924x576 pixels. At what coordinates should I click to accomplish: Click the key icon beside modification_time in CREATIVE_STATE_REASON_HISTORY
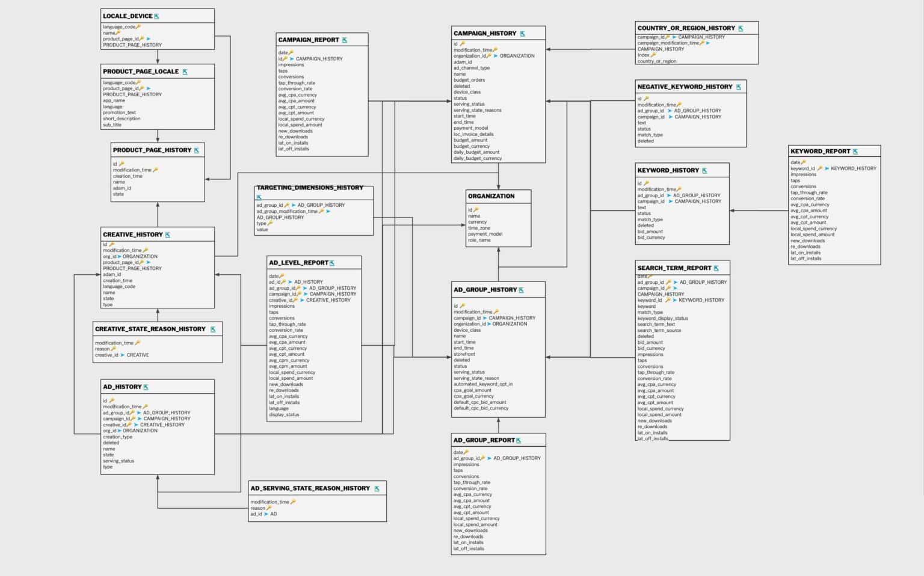pyautogui.click(x=137, y=342)
